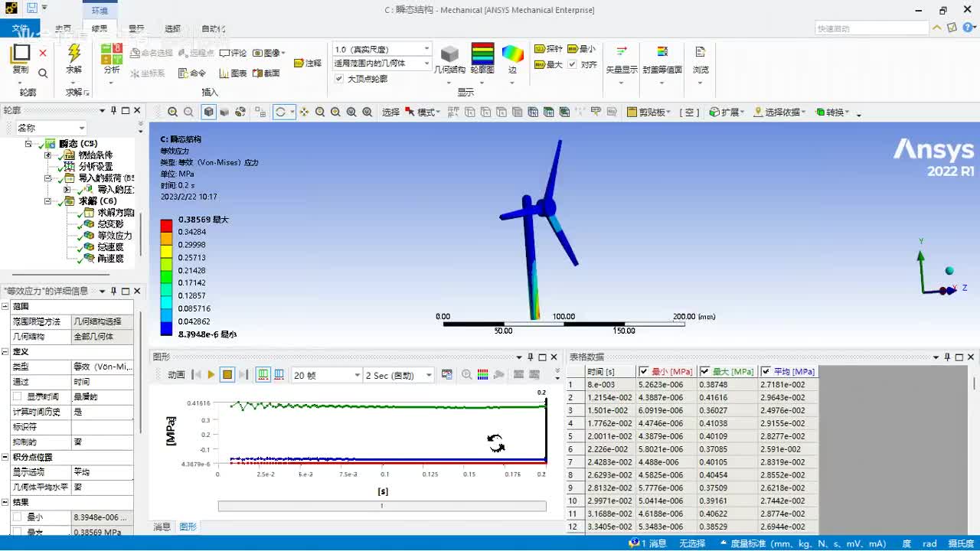Click the 分析 analysis icon in ribbon

[112, 55]
